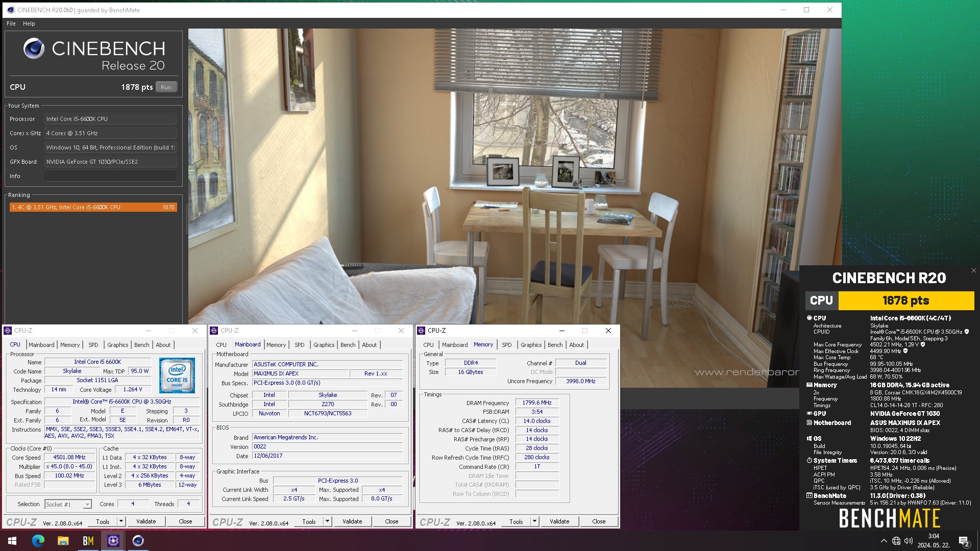Click CPU-Z app icon in Mainboard window title
Viewport: 980px width, 551px height.
pos(214,331)
